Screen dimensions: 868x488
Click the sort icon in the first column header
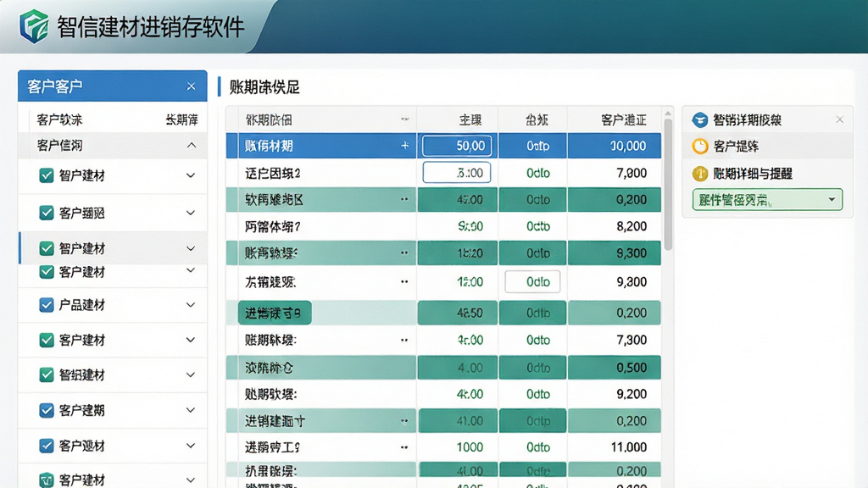coord(404,119)
